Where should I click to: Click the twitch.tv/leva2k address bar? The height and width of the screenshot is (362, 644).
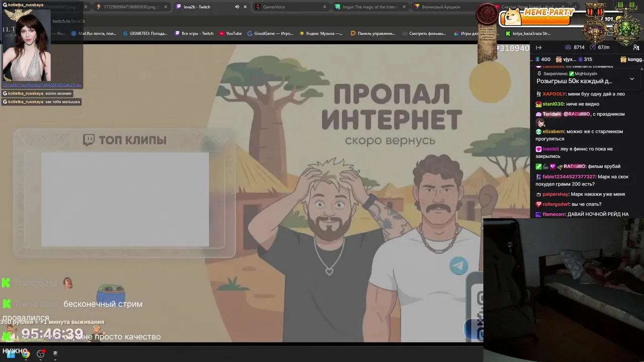(x=69, y=21)
